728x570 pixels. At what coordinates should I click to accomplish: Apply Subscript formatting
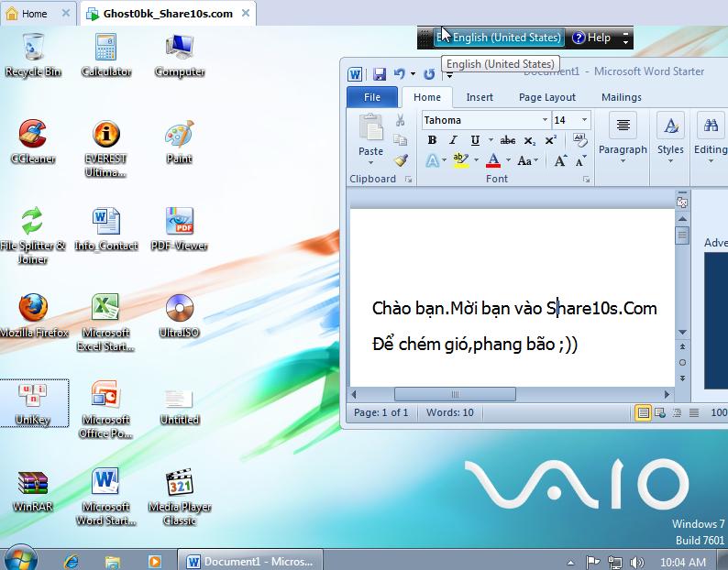(530, 140)
